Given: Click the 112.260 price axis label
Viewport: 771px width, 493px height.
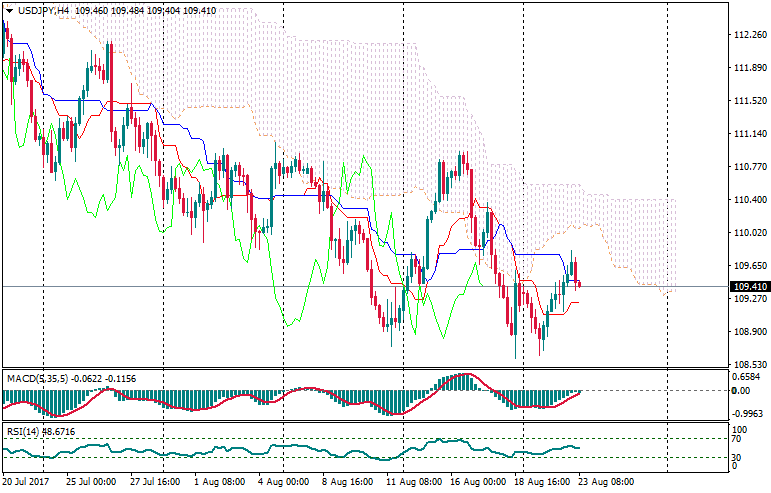Looking at the screenshot, I should 750,35.
